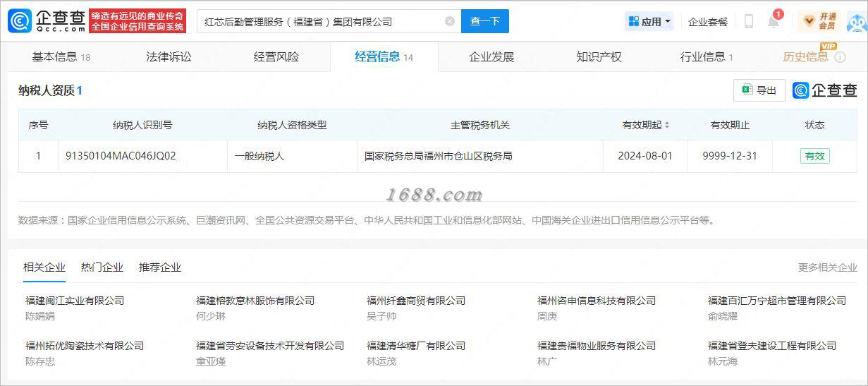
Task: Click person name 何少琳
Action: (x=211, y=316)
